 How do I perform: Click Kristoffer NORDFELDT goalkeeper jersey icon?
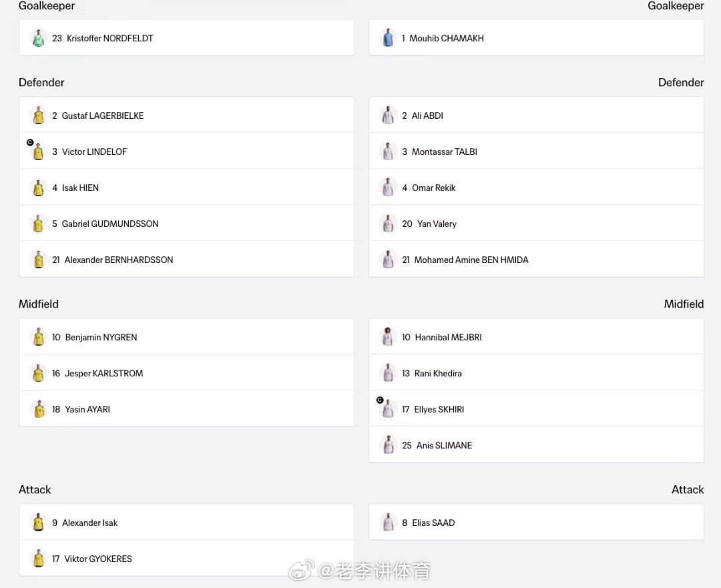pos(39,38)
